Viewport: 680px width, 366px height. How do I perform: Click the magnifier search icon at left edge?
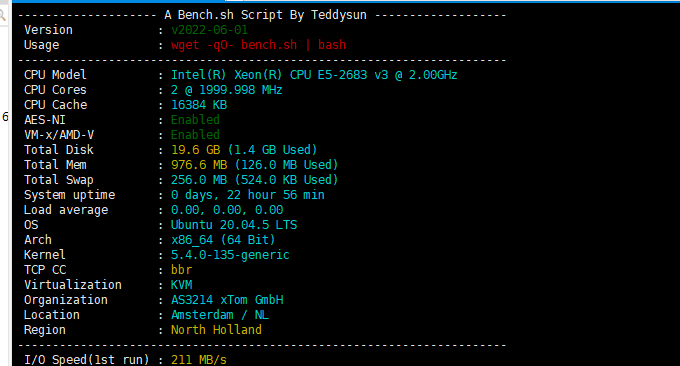click(x=3, y=16)
